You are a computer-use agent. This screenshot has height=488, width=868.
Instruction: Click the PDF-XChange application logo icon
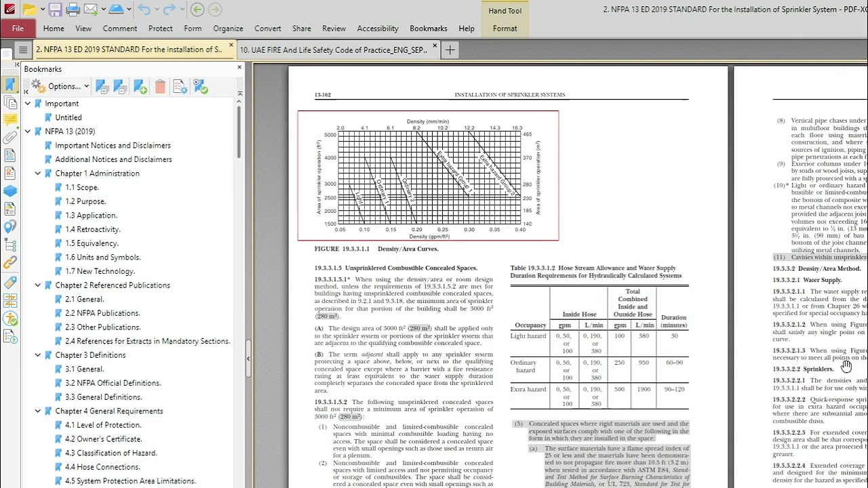click(x=9, y=9)
